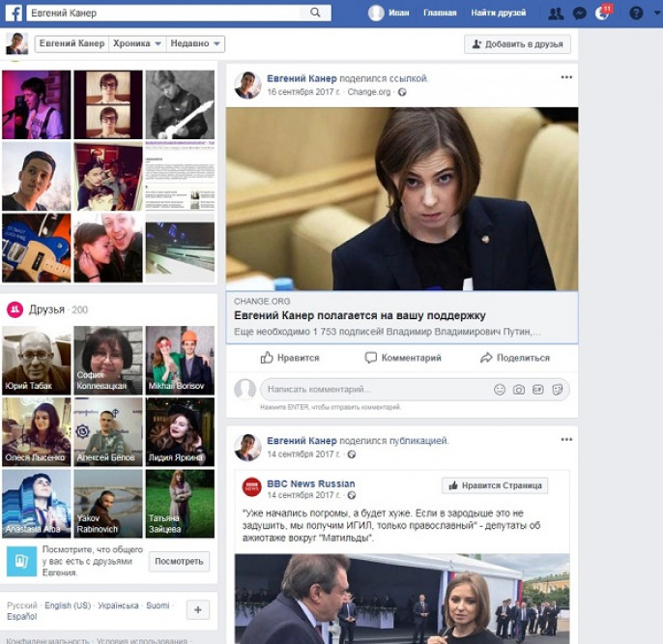Open small profile thumbnail in profile bar
Viewport: 663px width, 644px height.
click(x=17, y=44)
